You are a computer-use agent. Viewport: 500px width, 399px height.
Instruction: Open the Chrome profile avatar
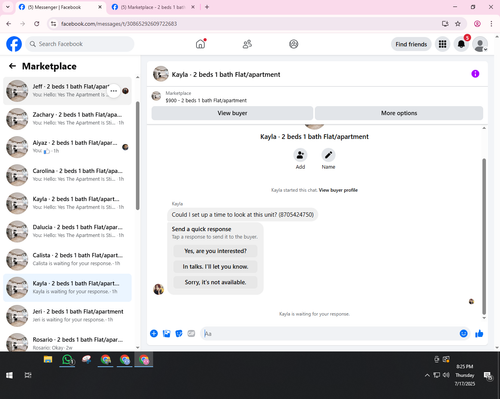pos(477,24)
